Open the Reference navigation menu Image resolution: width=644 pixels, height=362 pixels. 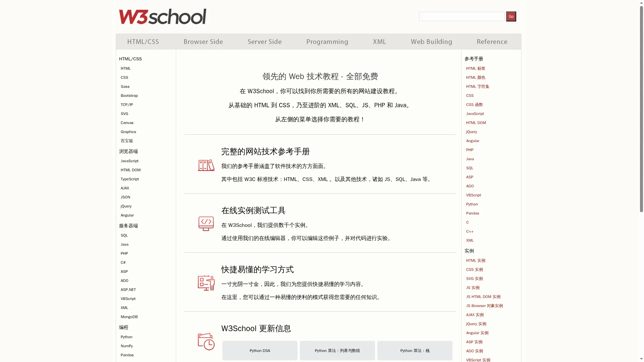point(492,42)
